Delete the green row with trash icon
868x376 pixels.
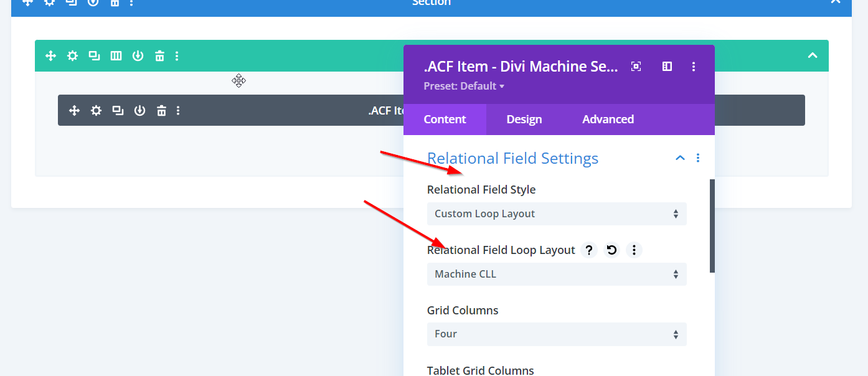click(x=159, y=56)
